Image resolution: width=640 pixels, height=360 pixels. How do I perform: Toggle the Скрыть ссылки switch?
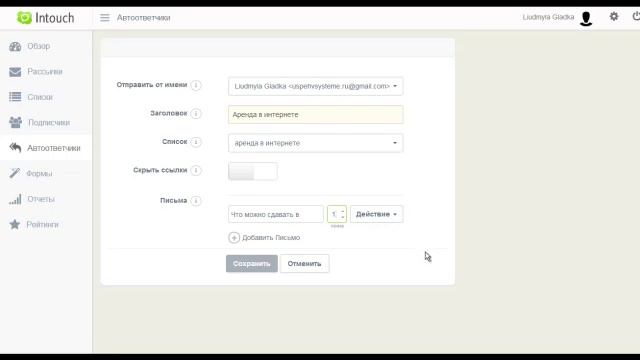pyautogui.click(x=253, y=171)
